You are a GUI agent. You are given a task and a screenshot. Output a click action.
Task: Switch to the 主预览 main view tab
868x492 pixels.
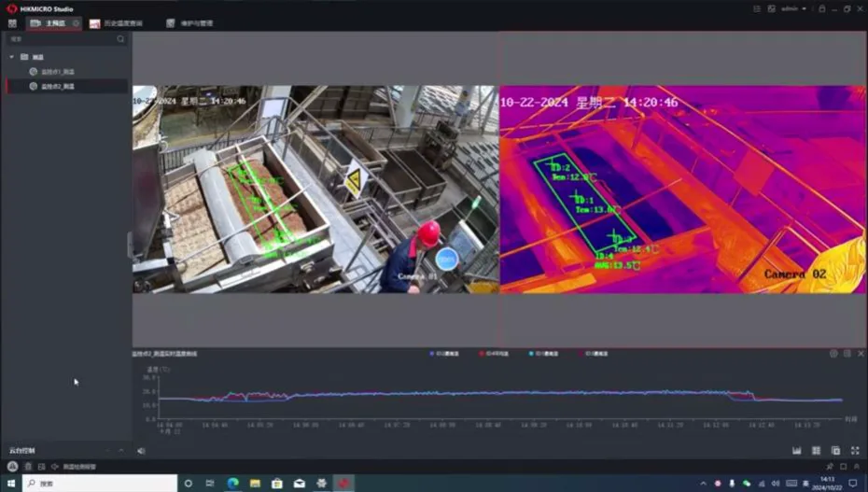pyautogui.click(x=53, y=23)
